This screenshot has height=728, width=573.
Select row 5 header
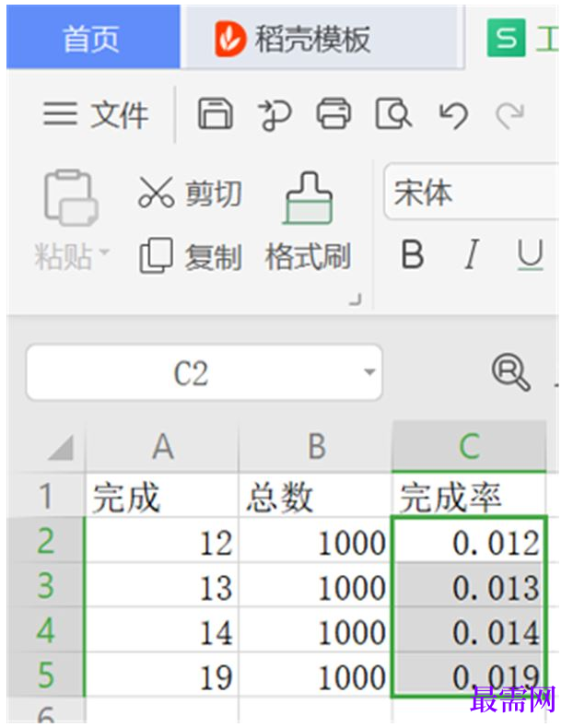45,675
